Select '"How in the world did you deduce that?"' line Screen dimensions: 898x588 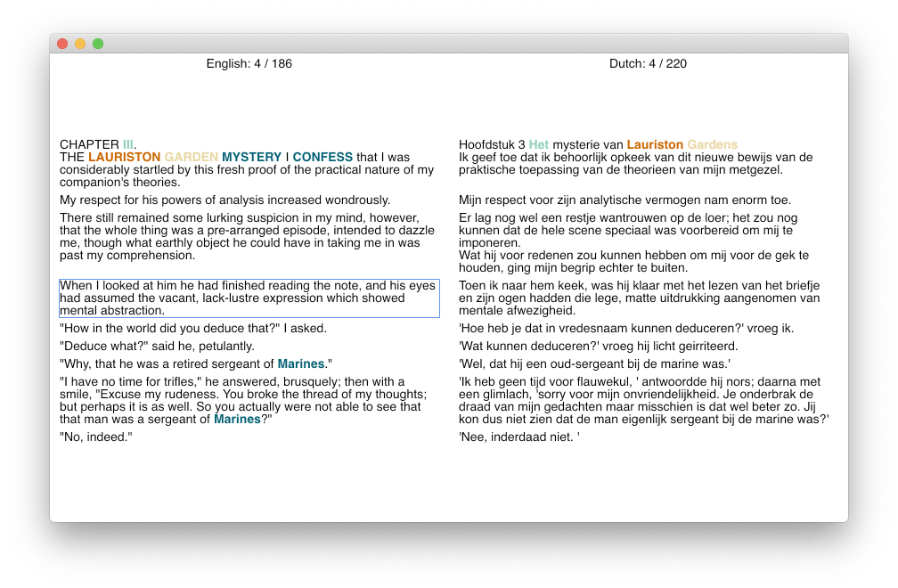pos(193,328)
